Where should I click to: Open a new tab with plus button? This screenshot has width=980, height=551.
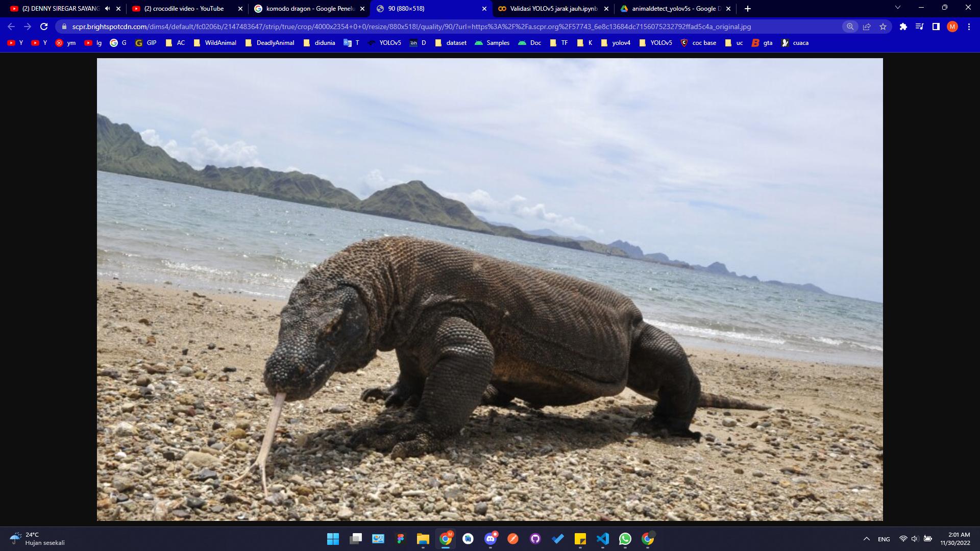click(x=748, y=9)
